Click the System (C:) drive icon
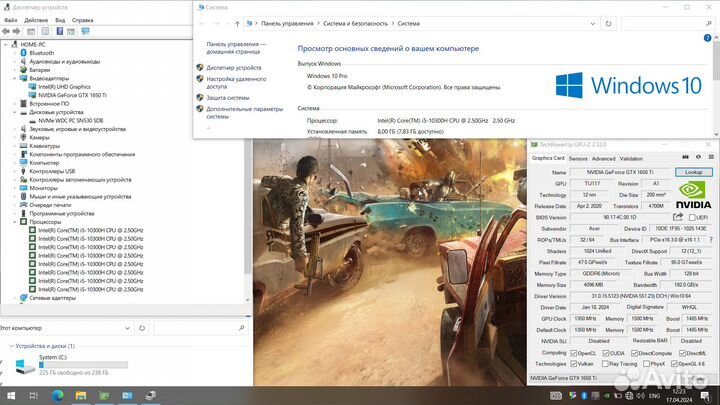The width and height of the screenshot is (720, 405). point(24,366)
